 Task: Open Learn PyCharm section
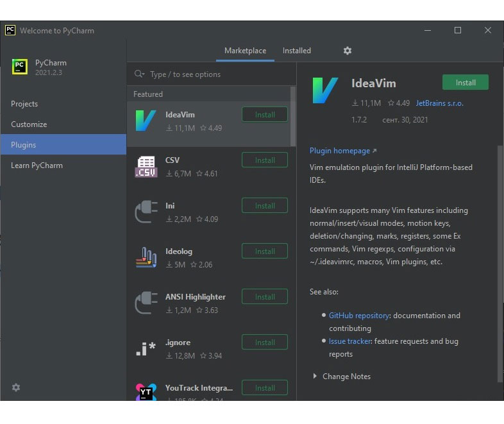tap(63, 165)
